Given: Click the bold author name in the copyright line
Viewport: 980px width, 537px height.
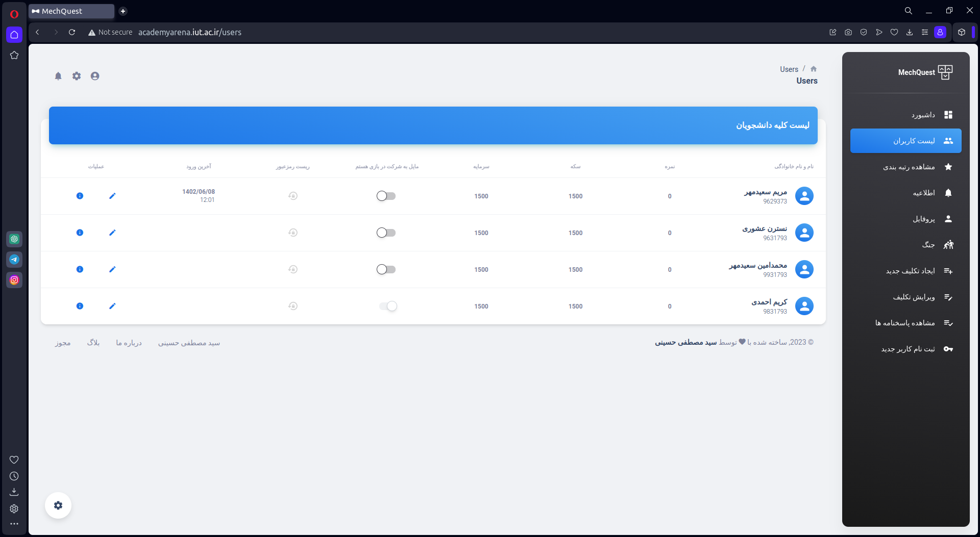Looking at the screenshot, I should click(x=686, y=342).
